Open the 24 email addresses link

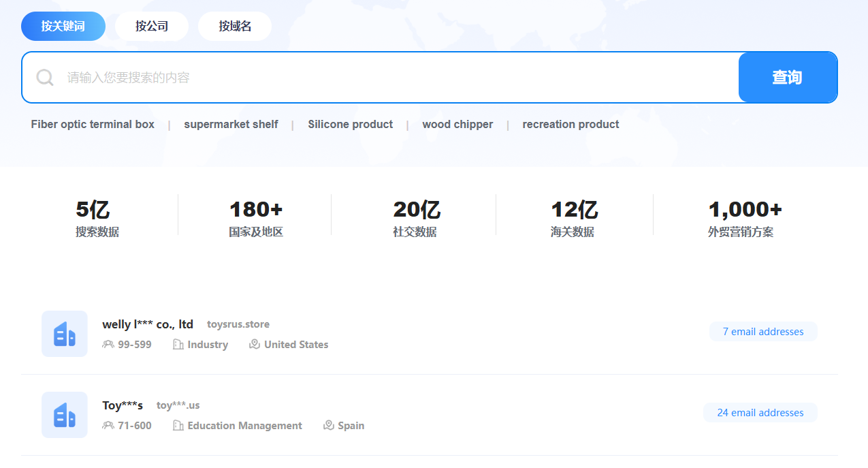[760, 413]
